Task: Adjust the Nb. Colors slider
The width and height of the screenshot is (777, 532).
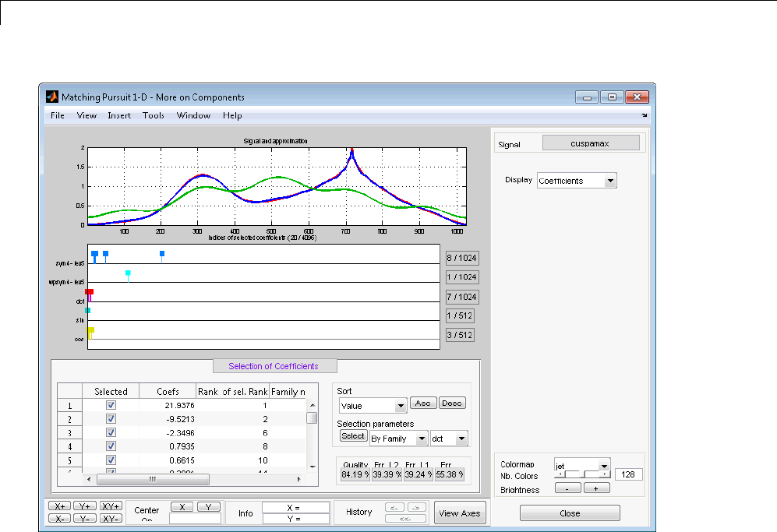Action: pos(582,474)
